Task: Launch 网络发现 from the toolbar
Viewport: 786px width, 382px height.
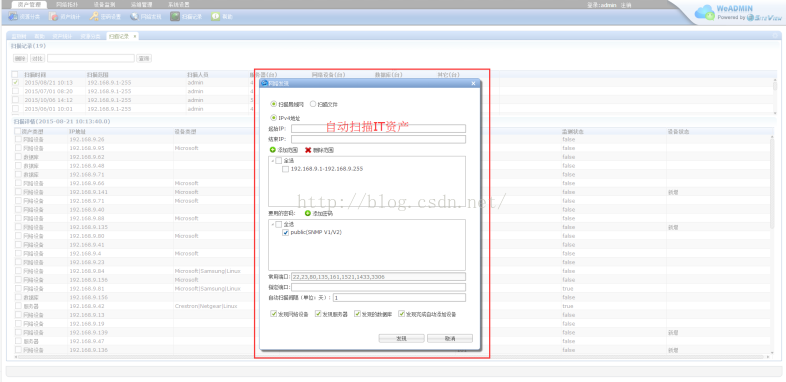Action: pos(146,17)
